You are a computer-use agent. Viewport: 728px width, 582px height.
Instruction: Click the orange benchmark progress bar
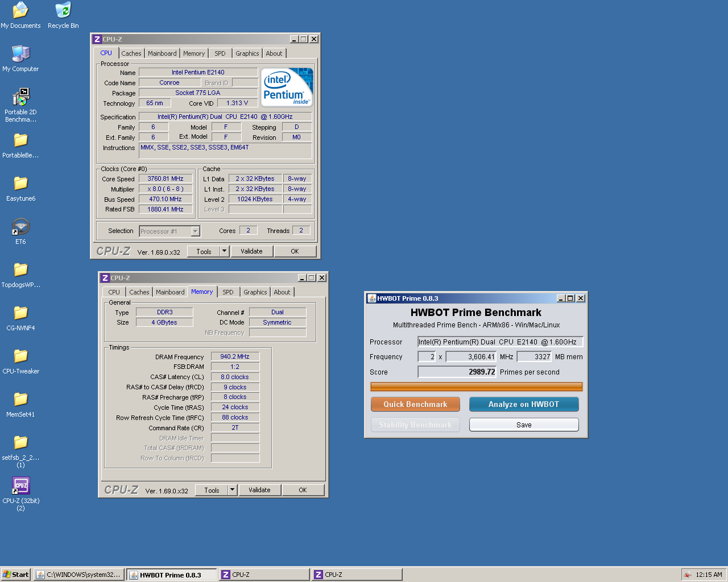477,387
